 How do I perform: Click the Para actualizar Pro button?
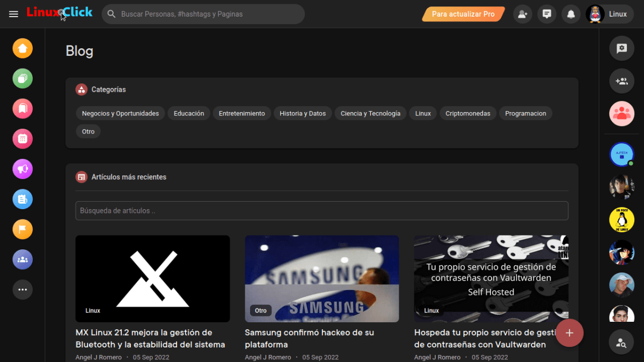click(463, 14)
